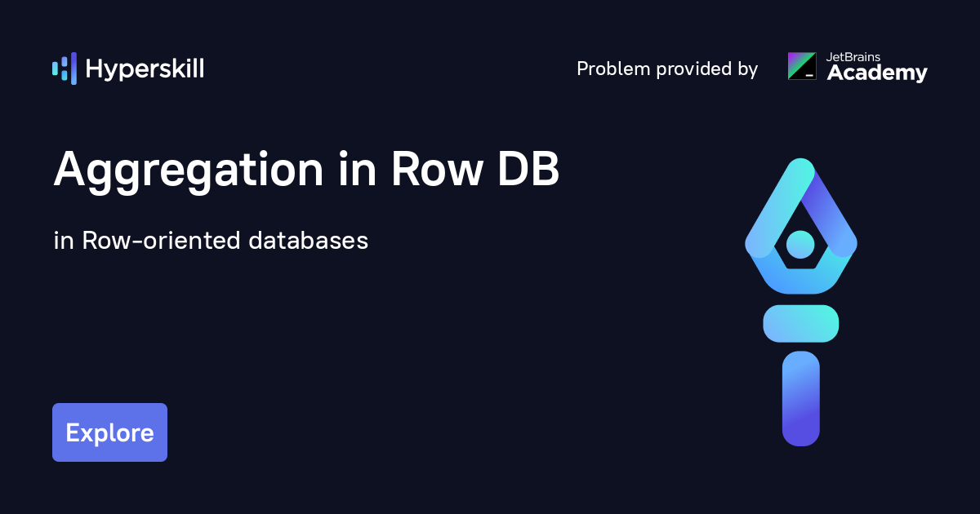Click the leading "in" of the subtitle
This screenshot has width=980, height=514.
(x=63, y=241)
